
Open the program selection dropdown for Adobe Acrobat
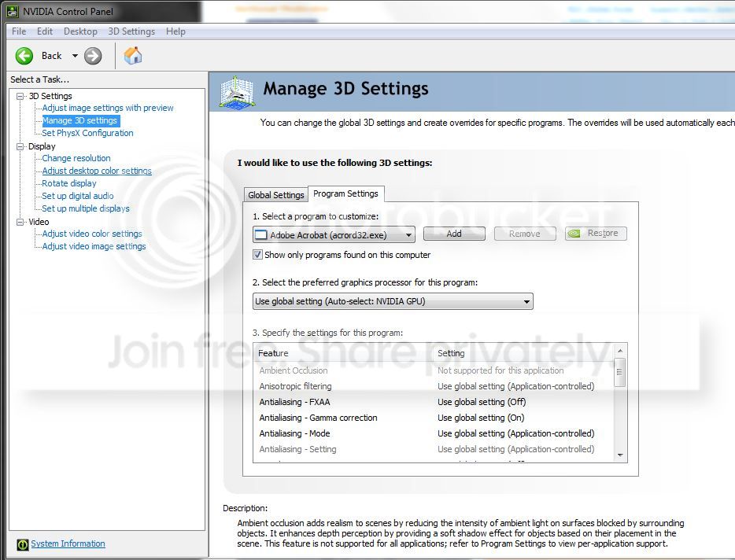point(408,234)
